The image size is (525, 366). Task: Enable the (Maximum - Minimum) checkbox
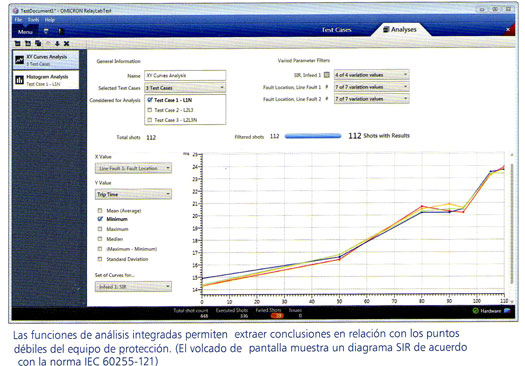(100, 249)
